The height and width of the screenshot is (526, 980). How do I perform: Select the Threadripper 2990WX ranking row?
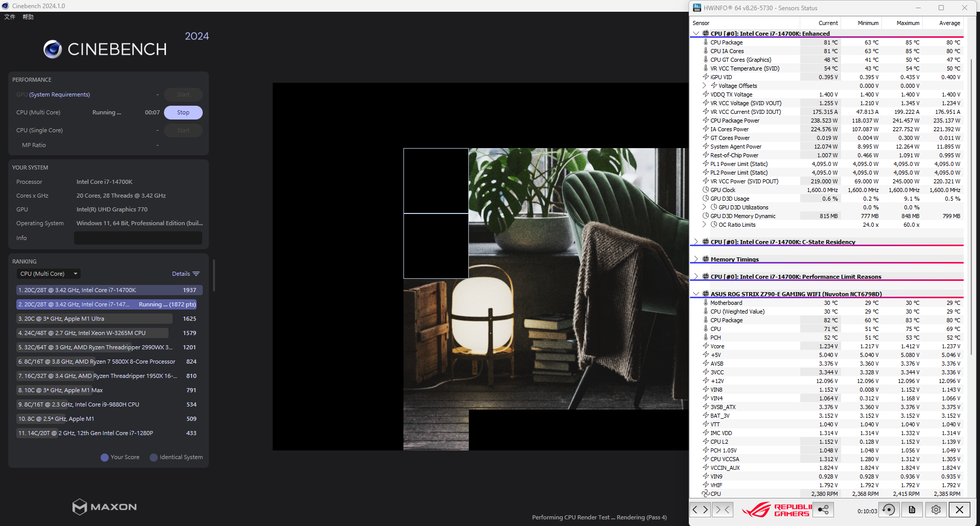pos(109,347)
